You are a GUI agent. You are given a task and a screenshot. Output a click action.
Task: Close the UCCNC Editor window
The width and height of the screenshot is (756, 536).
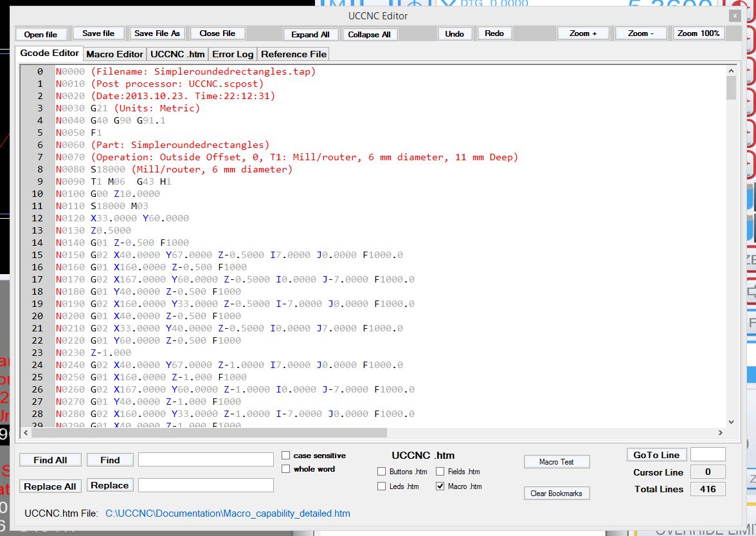pyautogui.click(x=735, y=16)
